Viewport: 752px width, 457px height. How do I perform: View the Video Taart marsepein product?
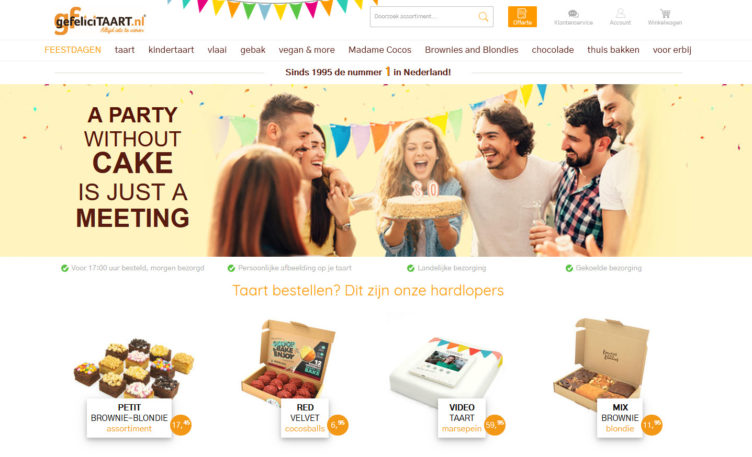coord(447,386)
